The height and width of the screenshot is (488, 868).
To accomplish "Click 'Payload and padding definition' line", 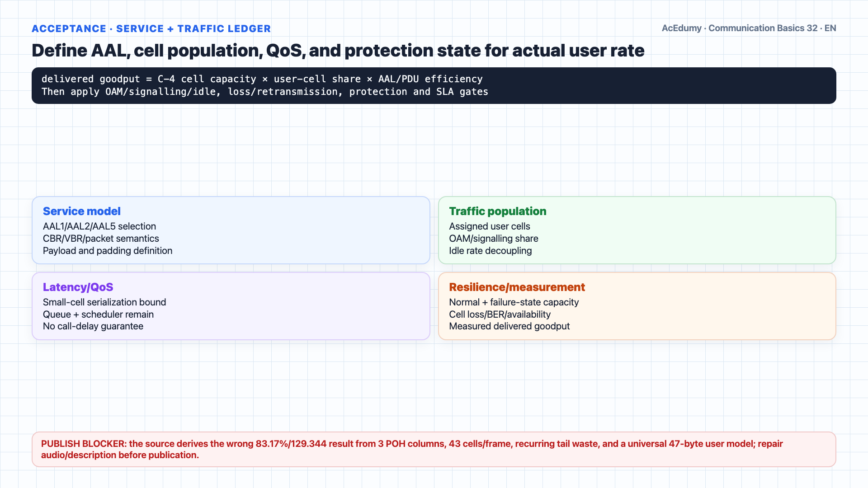I will pyautogui.click(x=108, y=250).
